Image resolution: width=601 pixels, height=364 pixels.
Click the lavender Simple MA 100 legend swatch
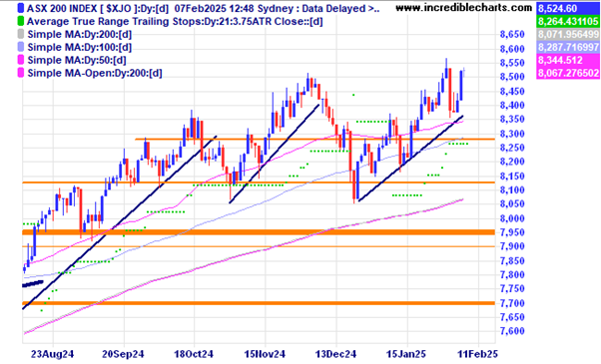[x=21, y=47]
